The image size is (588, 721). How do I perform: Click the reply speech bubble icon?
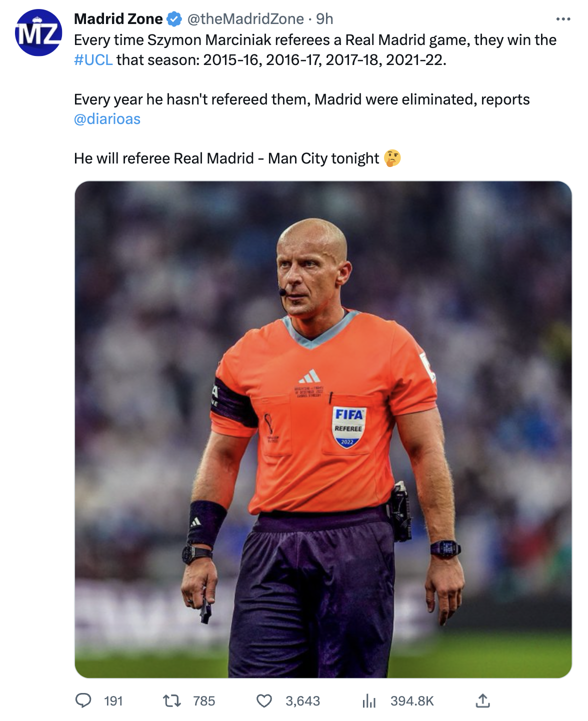(83, 700)
